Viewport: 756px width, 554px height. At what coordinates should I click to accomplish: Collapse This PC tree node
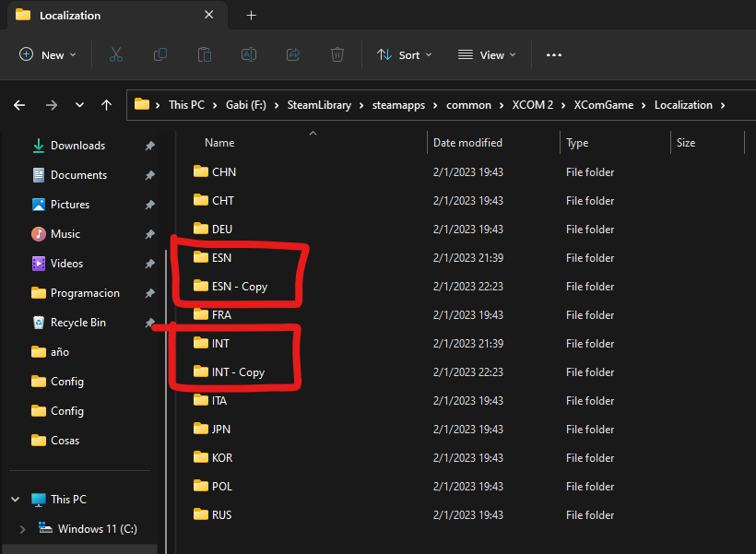16,499
